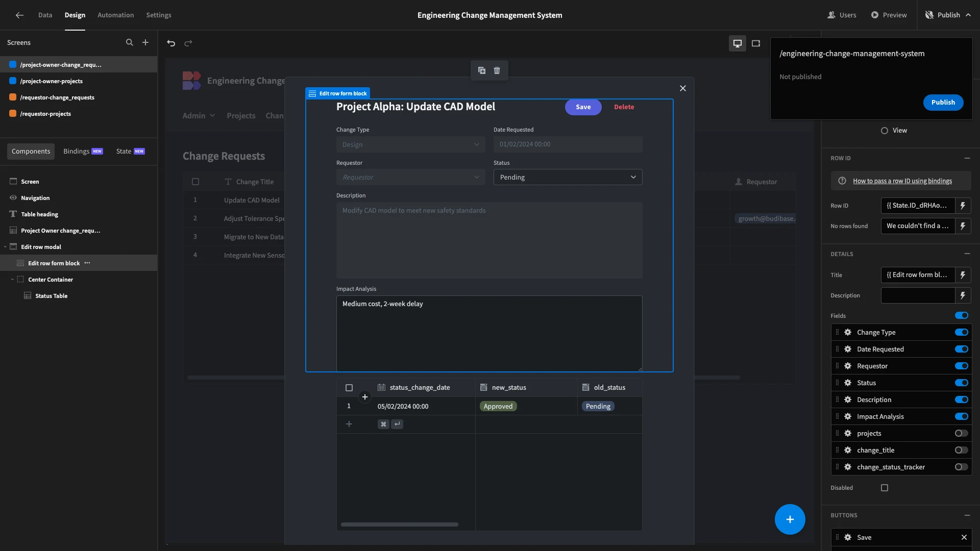Expand the Admin navigation dropdown

(199, 116)
